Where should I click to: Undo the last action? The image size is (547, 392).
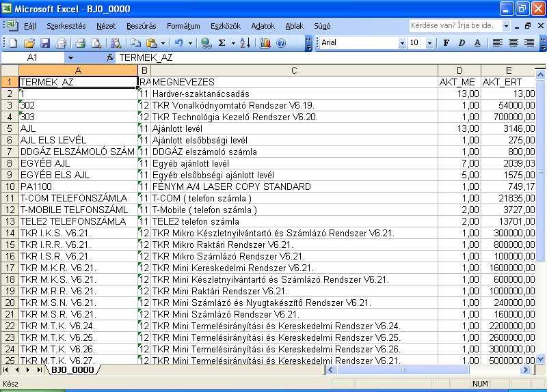[x=179, y=43]
